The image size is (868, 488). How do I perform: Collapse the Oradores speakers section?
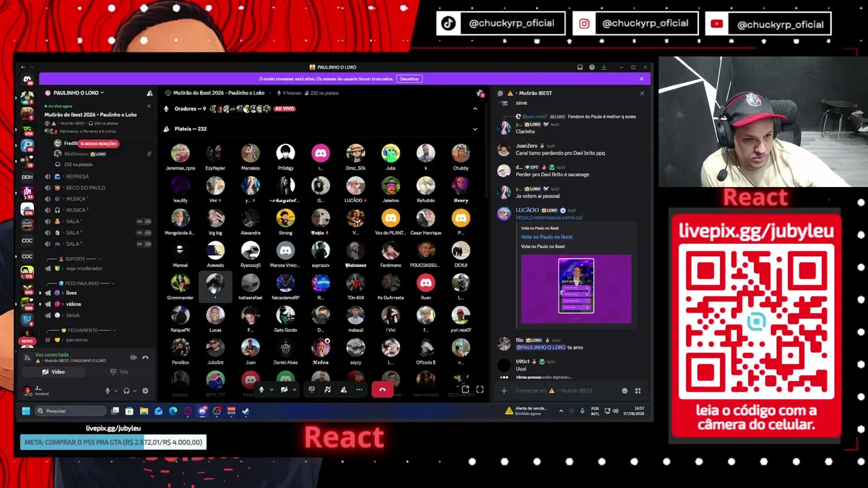(475, 108)
